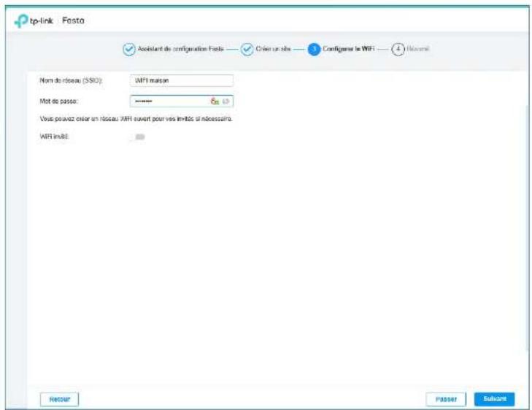Click the password manager key icon
Screen dimensions: 532x410
(x=215, y=101)
